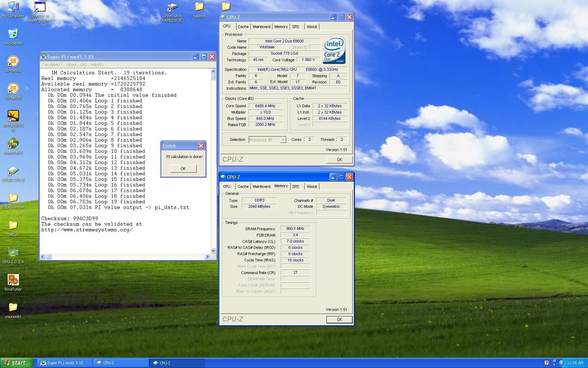Click CAS# Latency value 7.0 clocks
Screen dimensions: 588x368
(295, 241)
